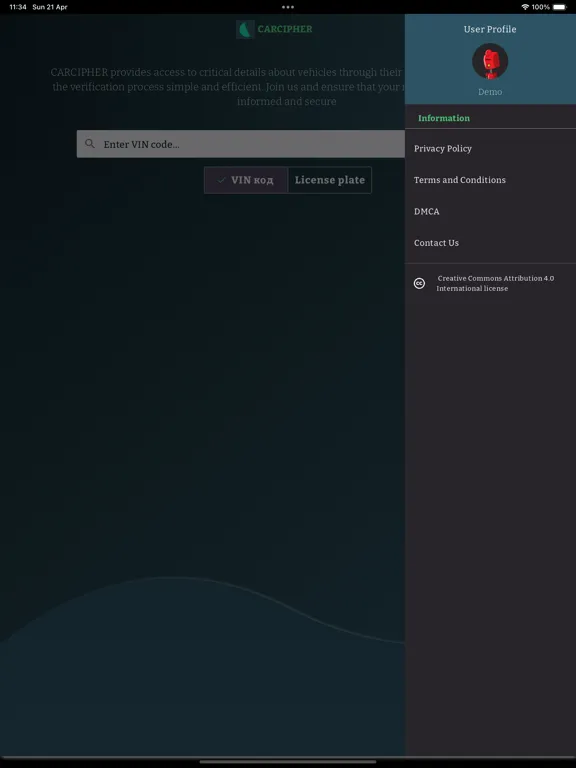
Task: Tap the Wi-Fi status icon
Action: (x=525, y=7)
